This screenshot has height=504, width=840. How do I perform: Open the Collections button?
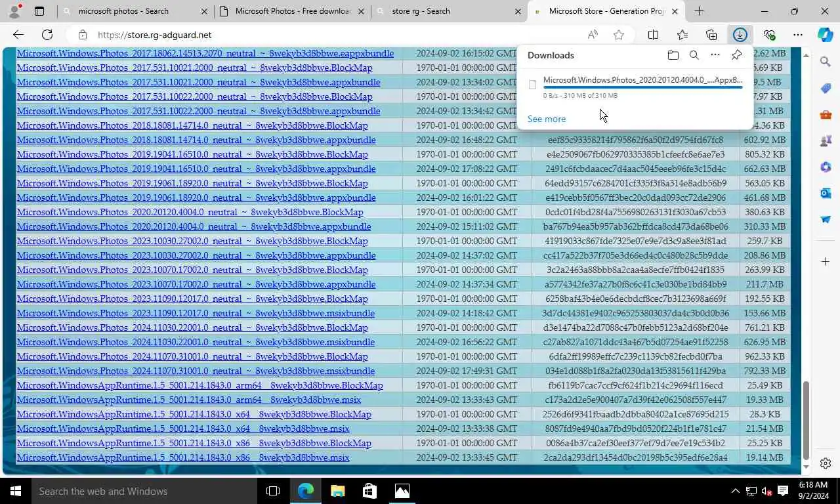[711, 35]
